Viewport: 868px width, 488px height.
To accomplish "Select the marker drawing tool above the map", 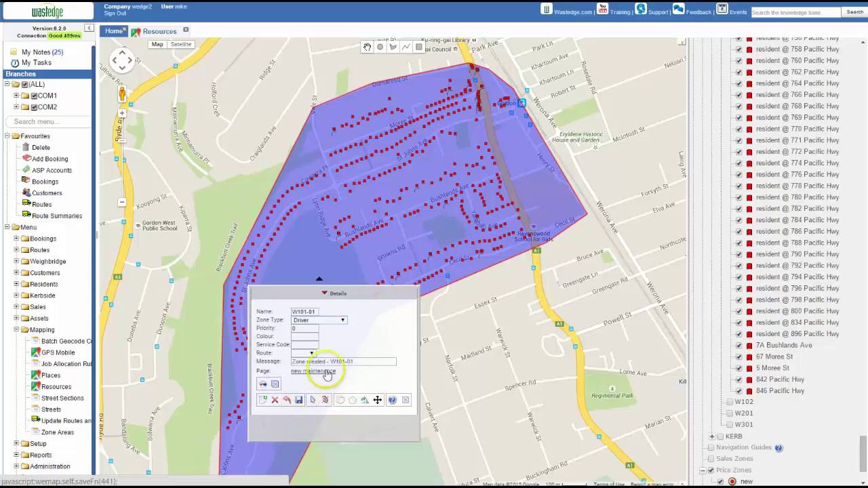I will point(380,47).
